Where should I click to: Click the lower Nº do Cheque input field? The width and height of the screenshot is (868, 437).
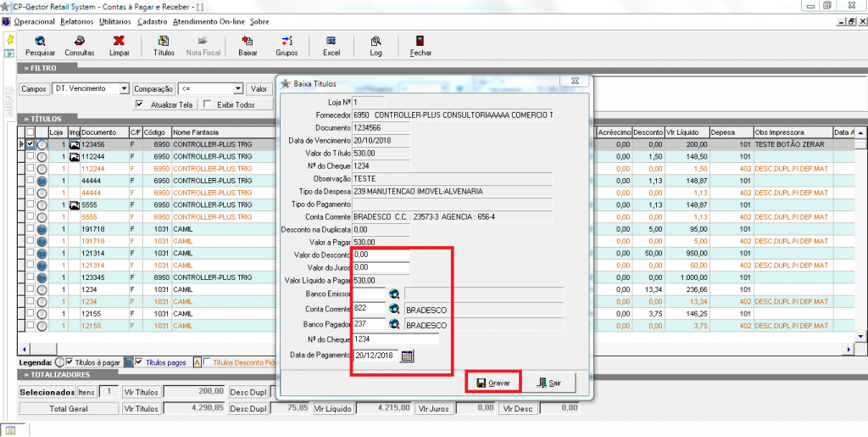[x=395, y=339]
